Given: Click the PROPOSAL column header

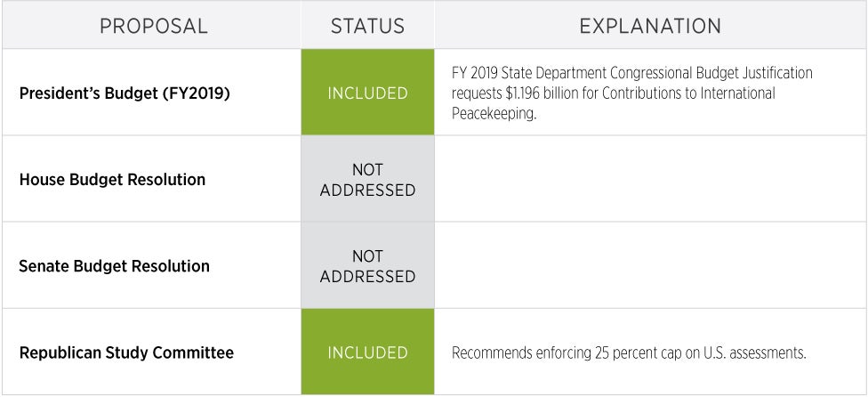Looking at the screenshot, I should pyautogui.click(x=153, y=26).
